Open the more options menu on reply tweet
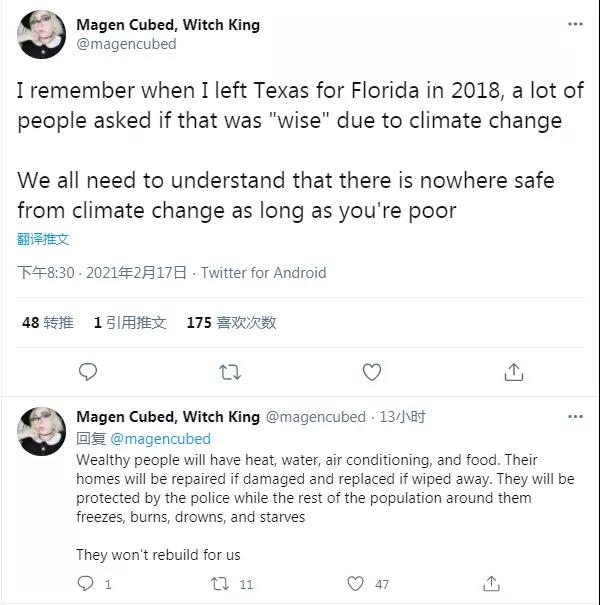The image size is (600, 605). click(575, 417)
